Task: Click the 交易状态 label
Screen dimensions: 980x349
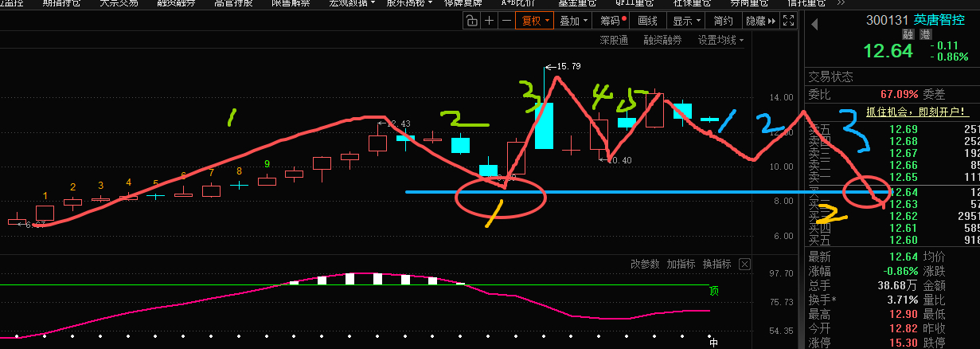Action: 830,77
